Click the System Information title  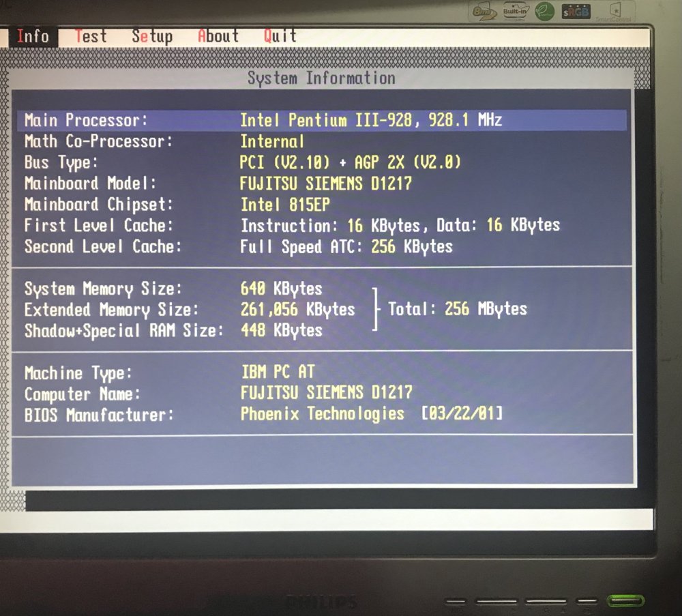point(322,78)
